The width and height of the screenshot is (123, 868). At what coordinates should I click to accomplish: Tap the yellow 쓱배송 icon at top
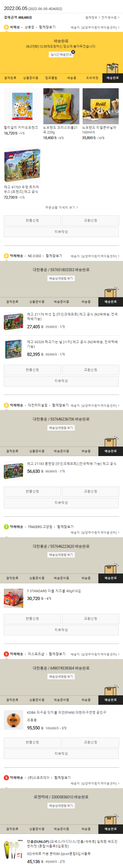[x=6, y=27]
